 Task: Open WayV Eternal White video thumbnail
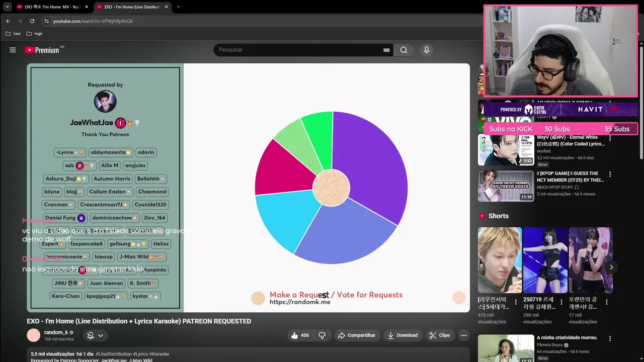(x=506, y=150)
